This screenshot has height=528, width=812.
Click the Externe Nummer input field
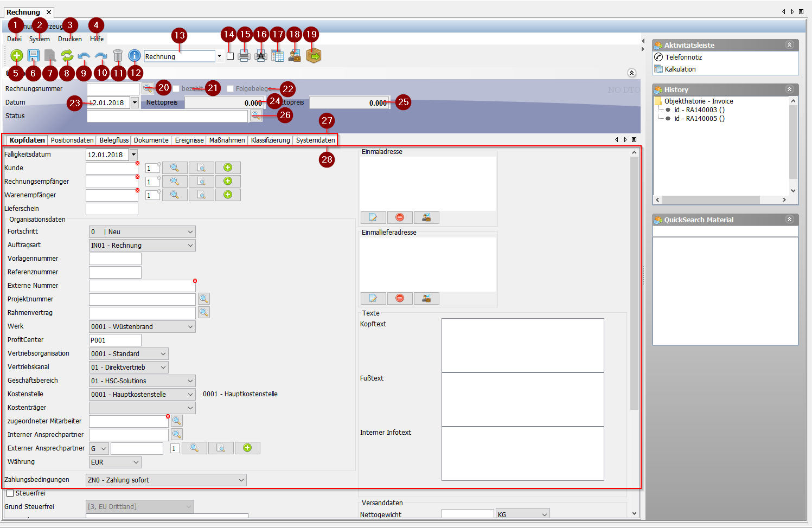142,286
